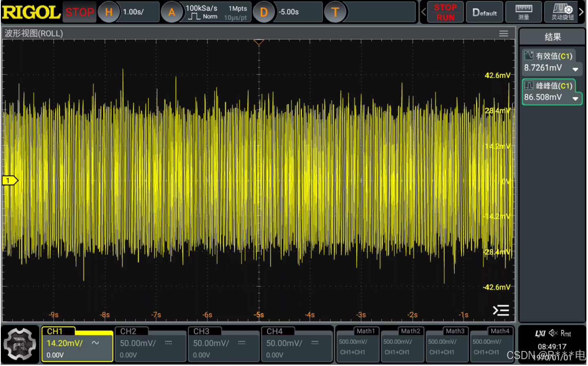
Task: Click CH1 AC coupling symbol
Action: click(x=95, y=343)
